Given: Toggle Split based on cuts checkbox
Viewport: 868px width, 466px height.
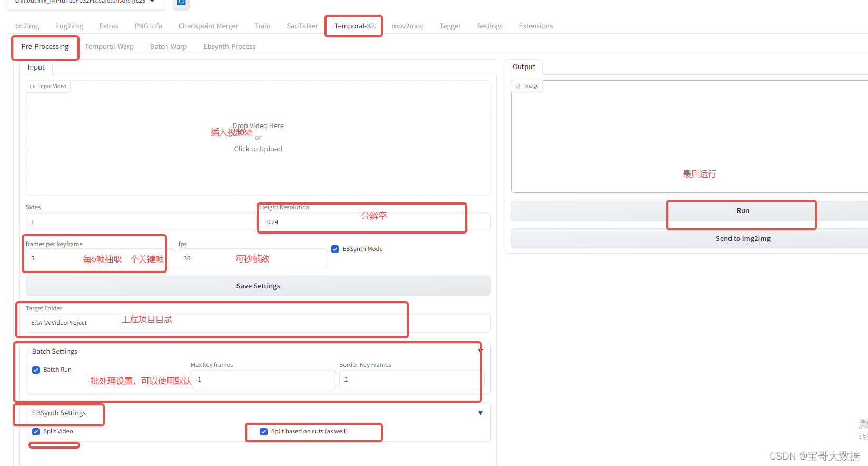Looking at the screenshot, I should [264, 431].
